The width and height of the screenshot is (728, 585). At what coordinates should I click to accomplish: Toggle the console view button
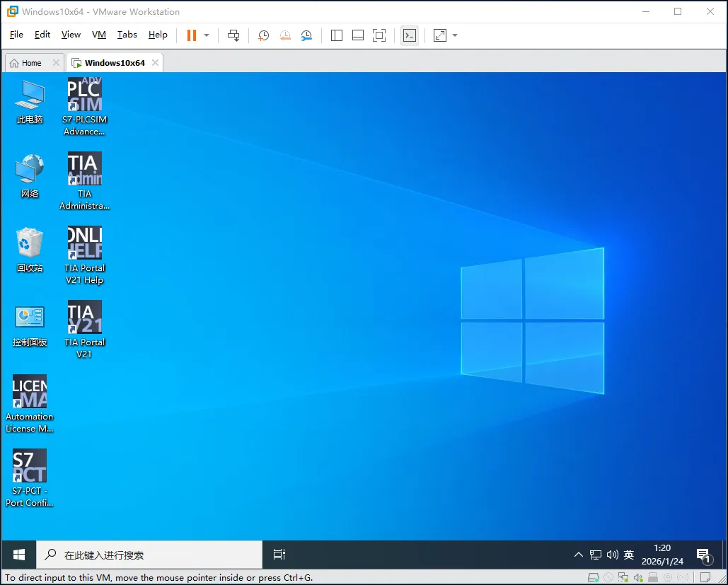tap(410, 35)
